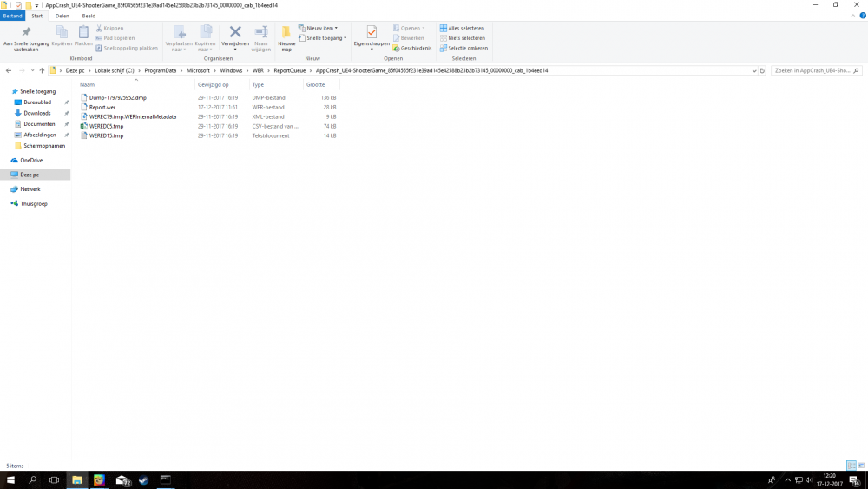Switch to the Beeld ribbon tab

pos(89,16)
